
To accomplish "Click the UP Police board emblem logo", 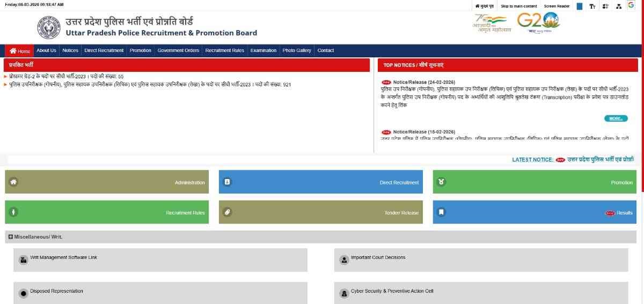I will [49, 27].
